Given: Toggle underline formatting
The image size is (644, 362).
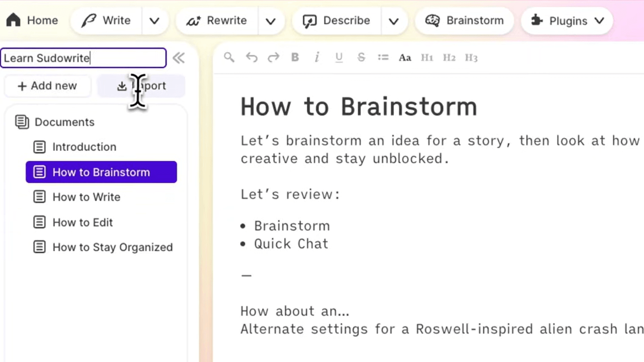Looking at the screenshot, I should (339, 57).
